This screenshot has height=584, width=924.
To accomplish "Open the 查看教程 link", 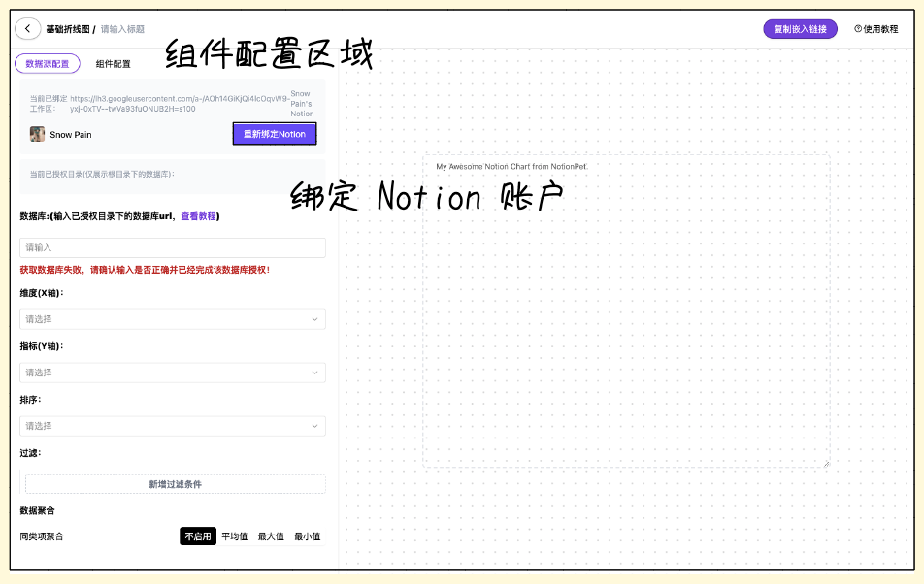I will pos(199,216).
